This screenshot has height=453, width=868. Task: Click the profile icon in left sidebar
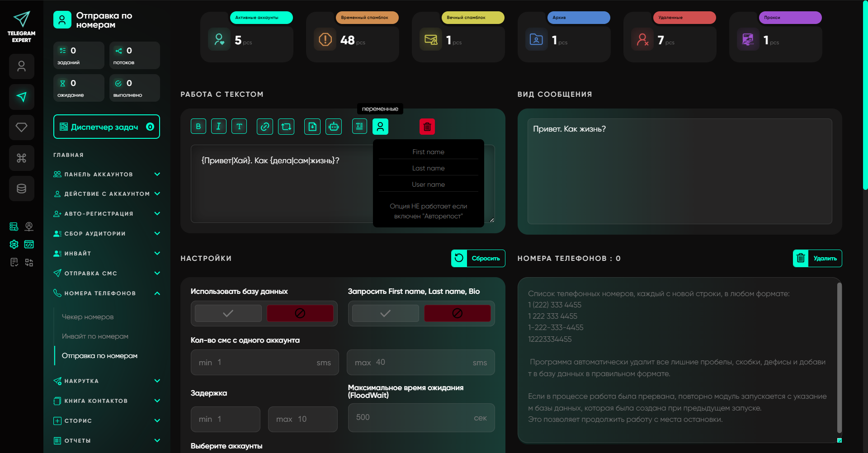(21, 66)
